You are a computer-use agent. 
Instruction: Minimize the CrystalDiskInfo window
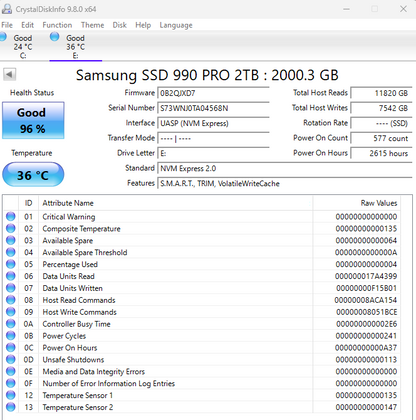point(347,9)
